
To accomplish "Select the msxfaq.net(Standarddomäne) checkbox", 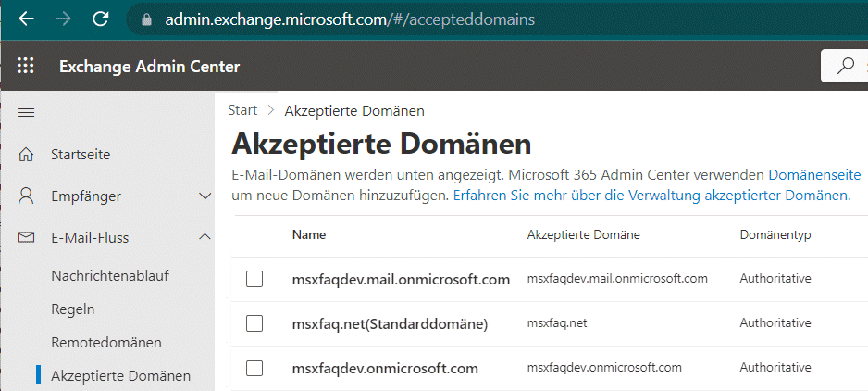I will tap(254, 323).
